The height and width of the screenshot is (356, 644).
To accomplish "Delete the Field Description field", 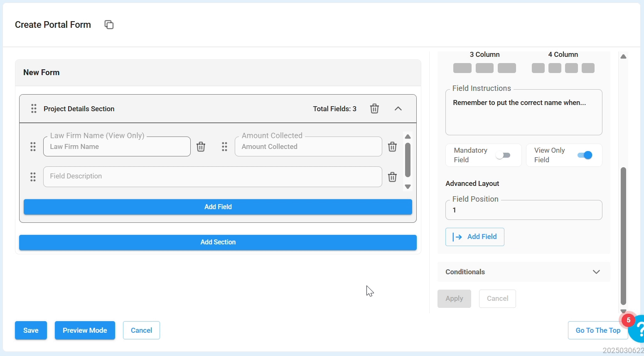I will (x=392, y=177).
